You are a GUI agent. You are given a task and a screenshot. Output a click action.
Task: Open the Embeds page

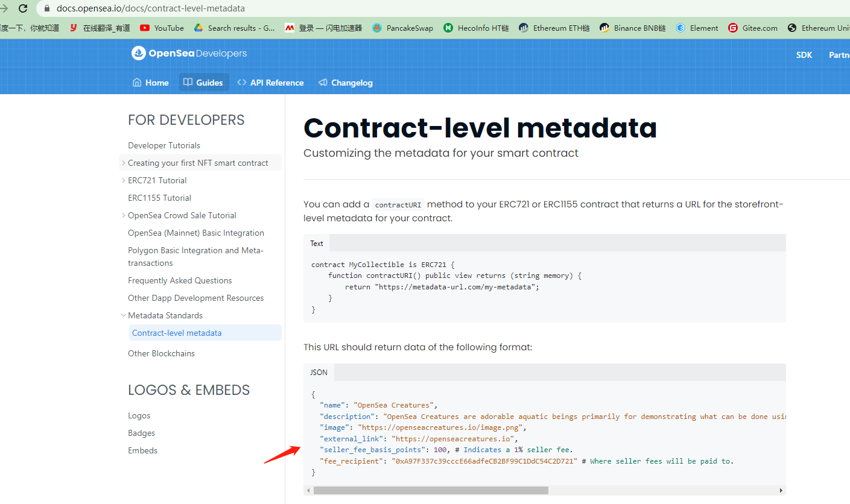pos(142,450)
